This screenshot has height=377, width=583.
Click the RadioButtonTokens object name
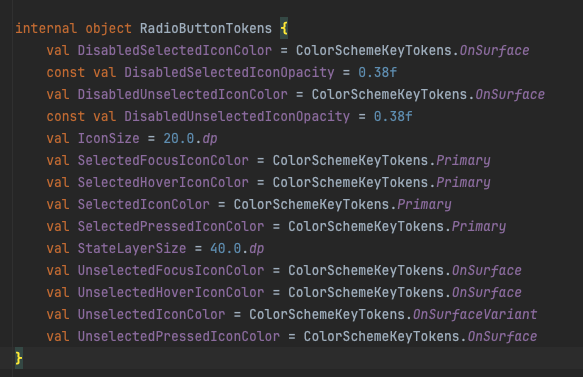click(x=206, y=28)
